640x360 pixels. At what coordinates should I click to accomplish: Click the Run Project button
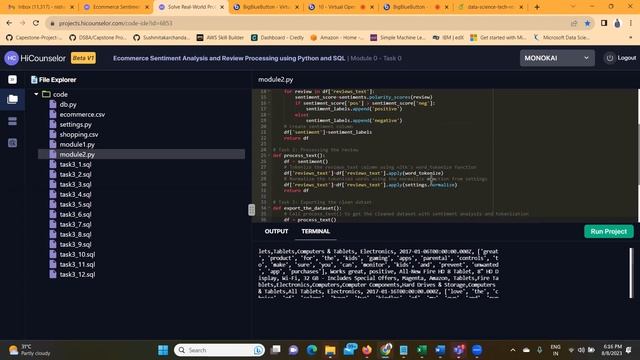tap(609, 231)
